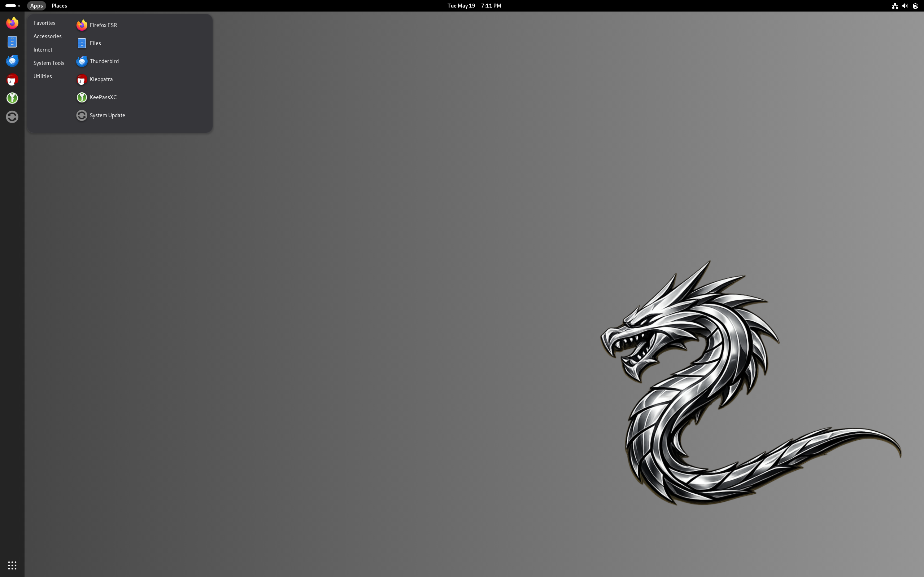The image size is (924, 577).
Task: Collapse the Apps menu button
Action: tap(36, 6)
